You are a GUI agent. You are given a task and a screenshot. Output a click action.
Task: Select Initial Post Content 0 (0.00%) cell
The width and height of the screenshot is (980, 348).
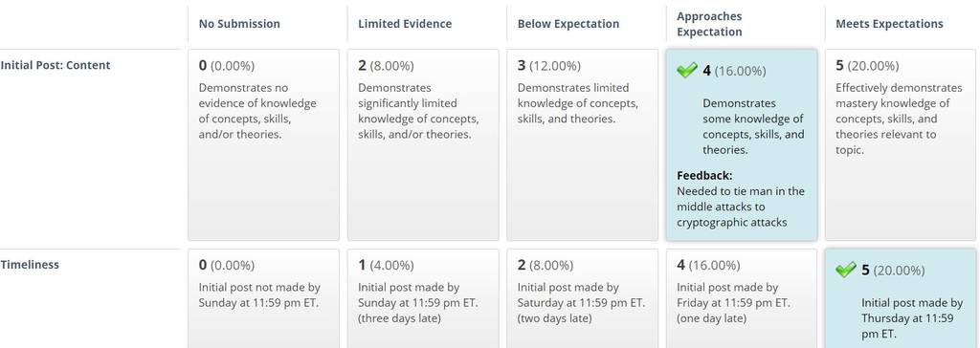[x=264, y=145]
